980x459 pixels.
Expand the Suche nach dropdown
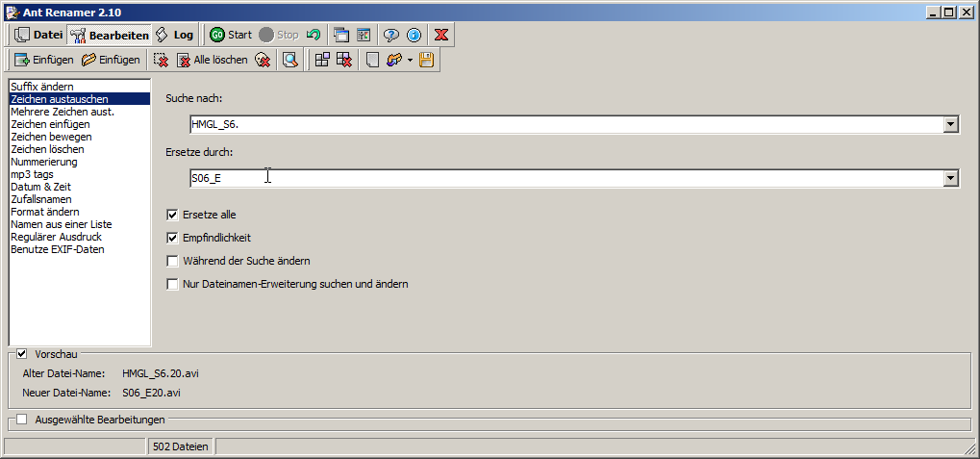950,124
